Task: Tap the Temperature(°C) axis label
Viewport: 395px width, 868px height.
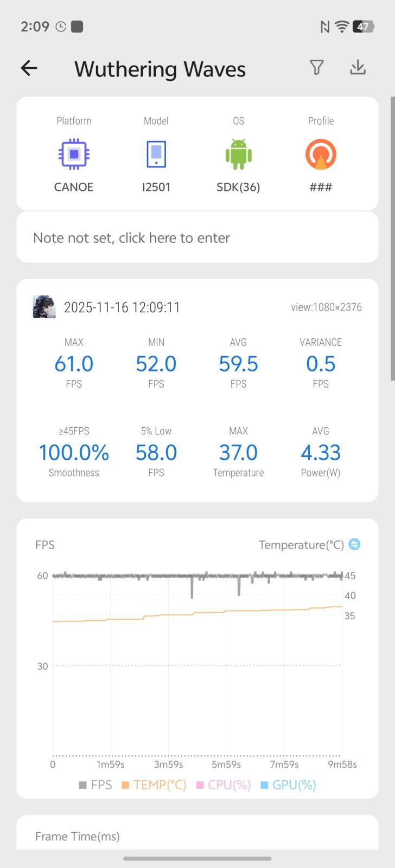Action: [301, 544]
